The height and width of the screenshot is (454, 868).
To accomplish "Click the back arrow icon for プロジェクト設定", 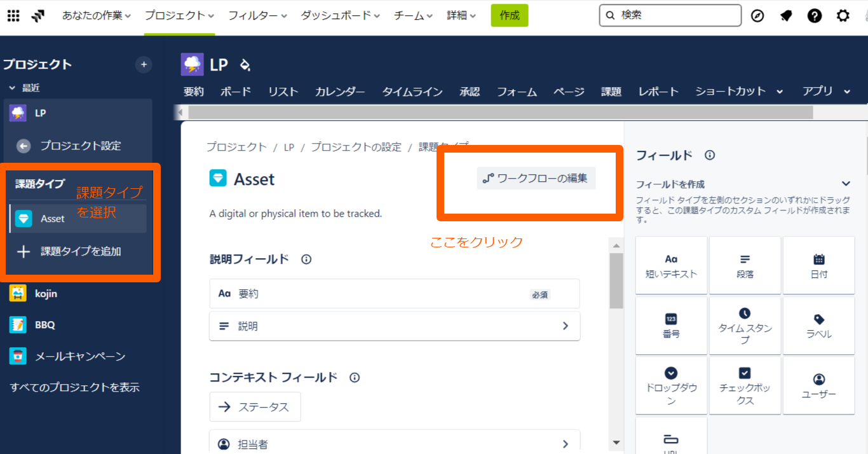I will coord(24,146).
